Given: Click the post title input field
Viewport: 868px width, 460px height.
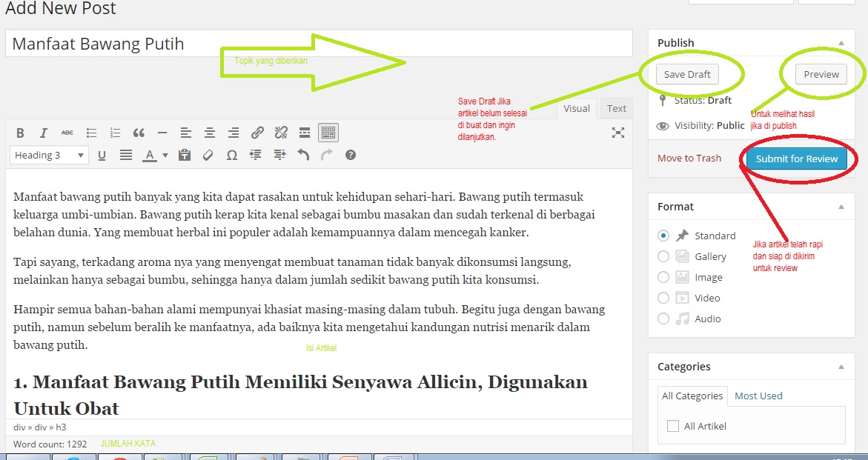Looking at the screenshot, I should point(319,44).
